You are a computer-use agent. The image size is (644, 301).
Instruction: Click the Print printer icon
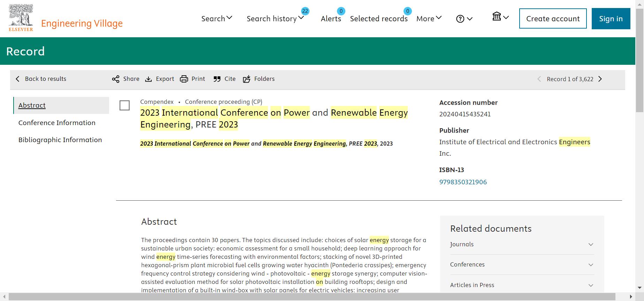pyautogui.click(x=184, y=79)
